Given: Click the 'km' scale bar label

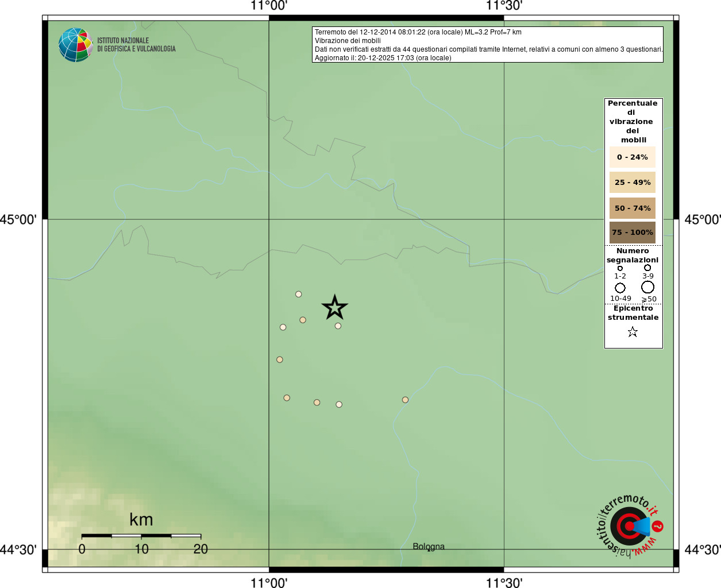Looking at the screenshot, I should (141, 520).
